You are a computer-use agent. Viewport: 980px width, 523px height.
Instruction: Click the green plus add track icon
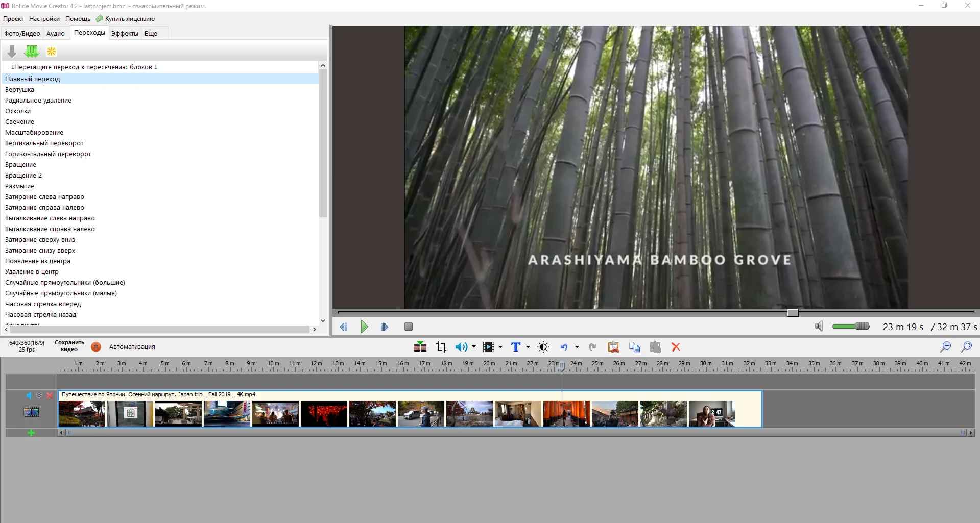click(x=31, y=433)
